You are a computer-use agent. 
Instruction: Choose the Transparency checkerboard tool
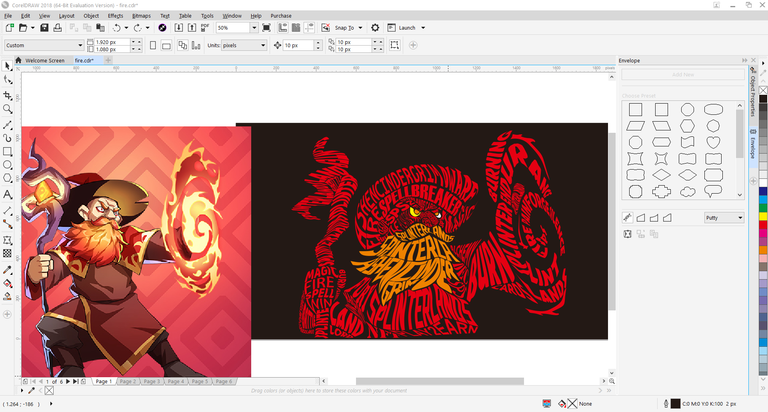[7, 253]
